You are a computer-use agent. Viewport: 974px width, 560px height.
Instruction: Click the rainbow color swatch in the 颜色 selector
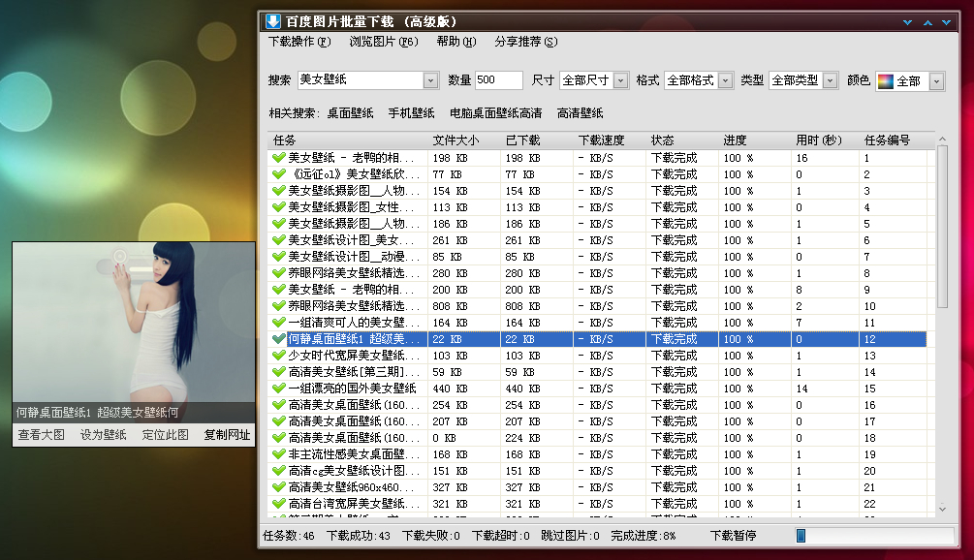pyautogui.click(x=885, y=79)
